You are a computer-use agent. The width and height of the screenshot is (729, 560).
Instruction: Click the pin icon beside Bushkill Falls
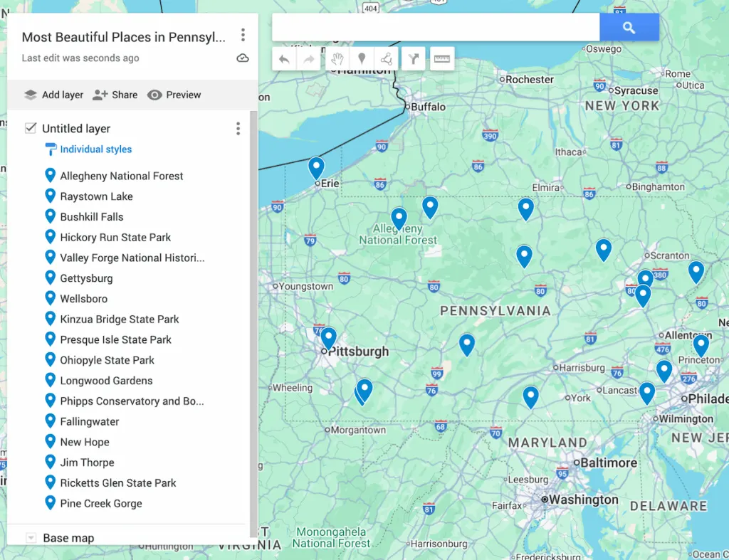pyautogui.click(x=51, y=216)
